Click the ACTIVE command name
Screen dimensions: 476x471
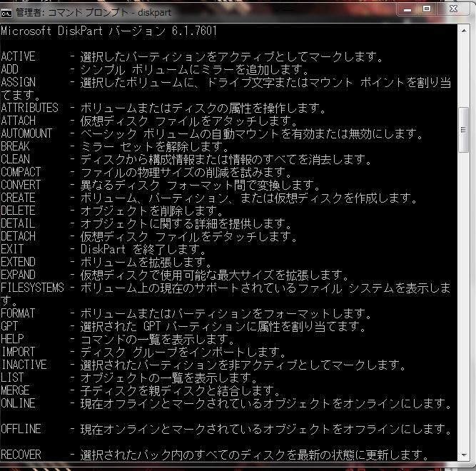point(19,56)
